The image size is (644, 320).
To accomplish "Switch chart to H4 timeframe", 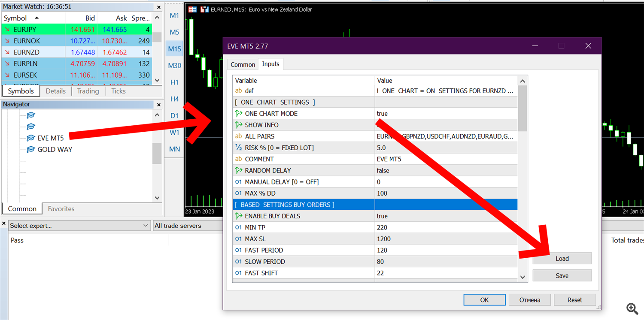I will pyautogui.click(x=174, y=99).
